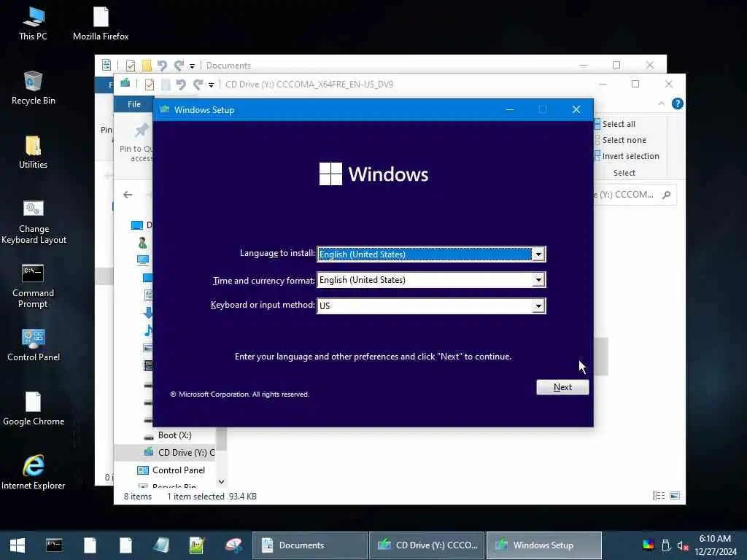Launch Internet Explorer desktop shortcut
This screenshot has height=560, width=747.
34,472
